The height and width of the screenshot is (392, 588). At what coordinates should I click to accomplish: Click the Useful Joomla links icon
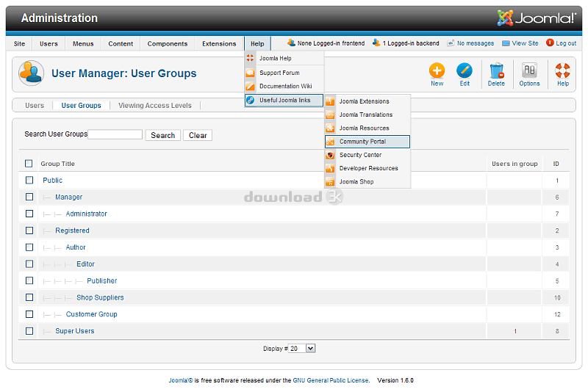pyautogui.click(x=250, y=101)
